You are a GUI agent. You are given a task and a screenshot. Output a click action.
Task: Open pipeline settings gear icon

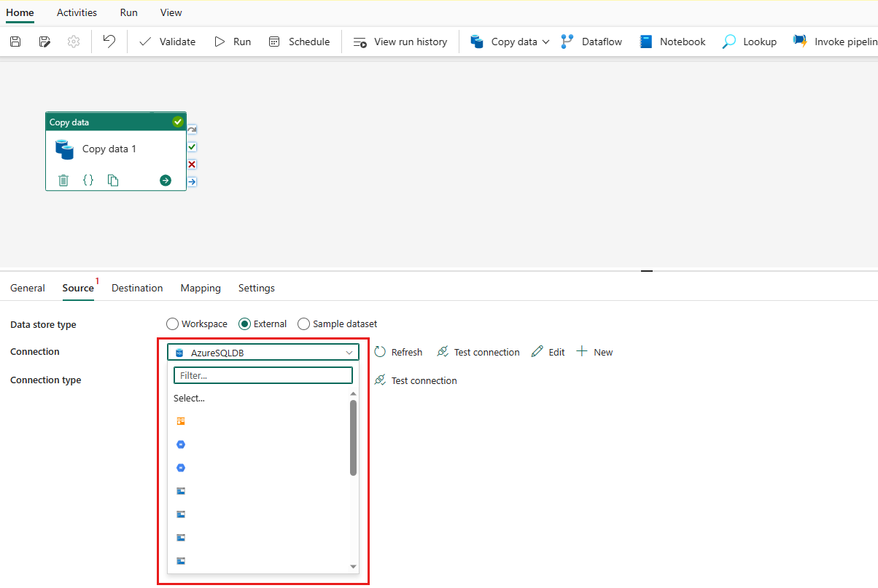point(74,42)
